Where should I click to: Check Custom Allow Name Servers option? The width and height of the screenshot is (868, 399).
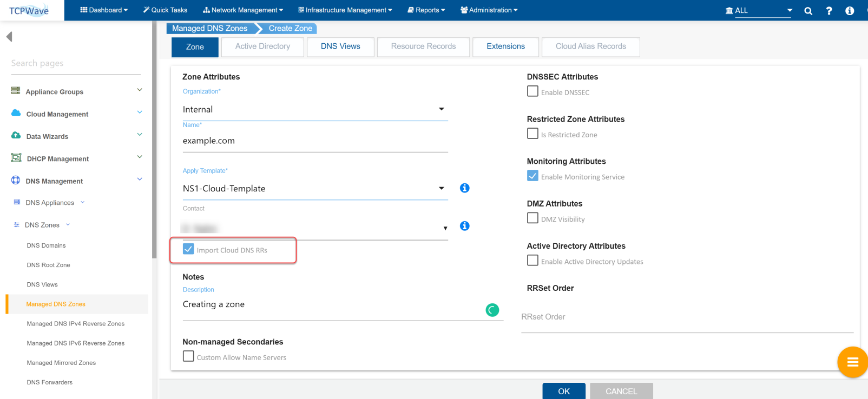188,356
